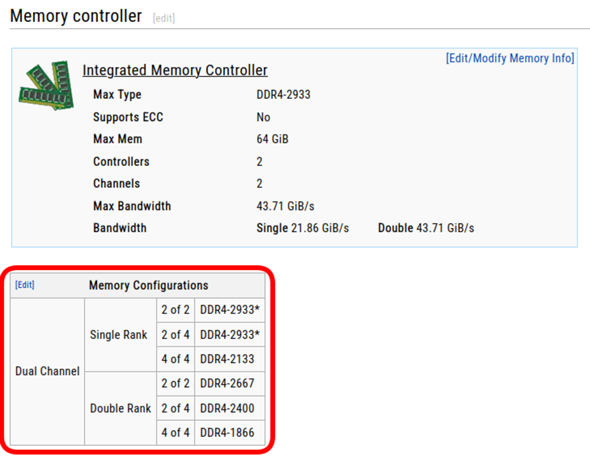Click the Double 43.71 GiB/s bandwidth text
Screen dimensions: 590x461
point(426,228)
